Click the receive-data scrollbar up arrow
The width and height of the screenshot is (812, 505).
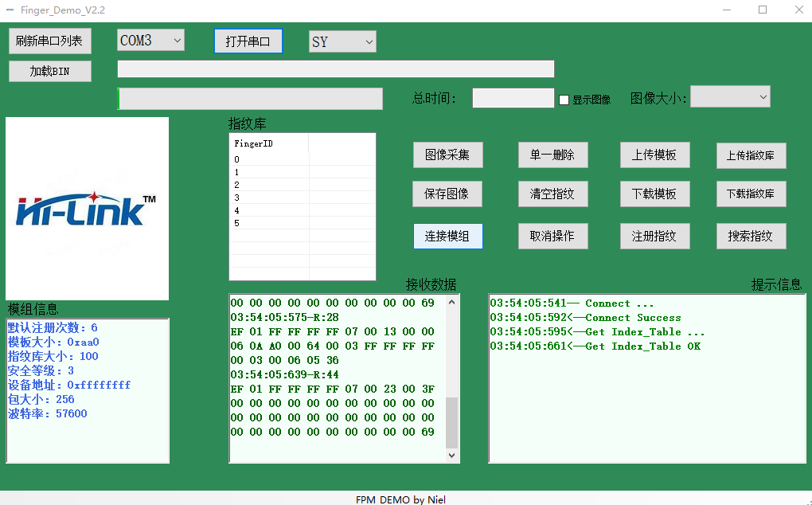point(451,302)
